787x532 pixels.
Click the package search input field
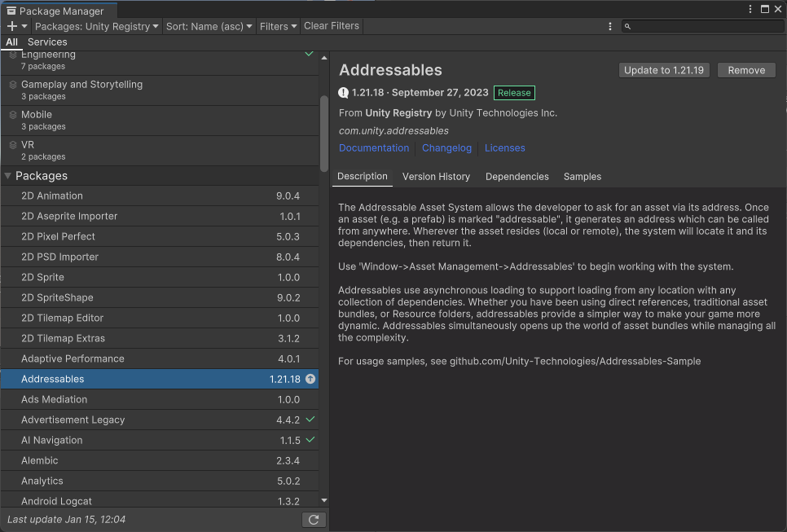click(707, 26)
